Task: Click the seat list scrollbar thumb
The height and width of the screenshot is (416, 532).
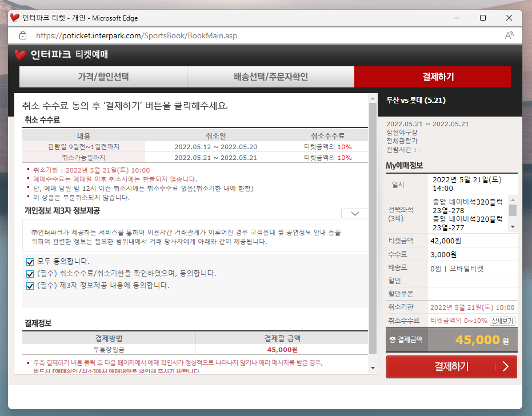Action: (513, 210)
